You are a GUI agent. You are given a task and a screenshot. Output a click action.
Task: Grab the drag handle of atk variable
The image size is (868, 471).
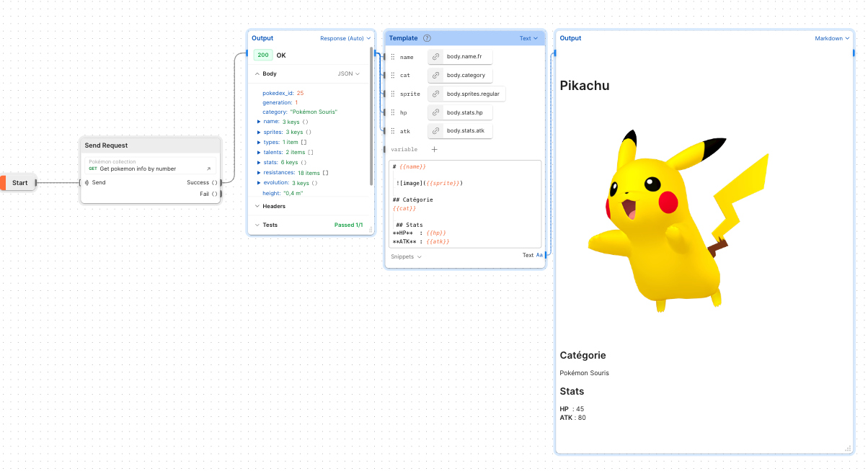point(393,130)
